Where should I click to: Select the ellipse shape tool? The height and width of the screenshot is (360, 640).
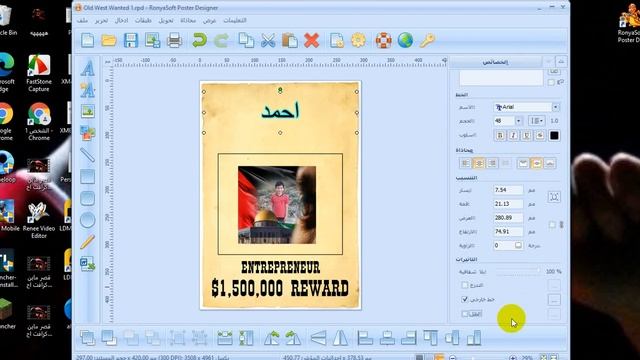coord(87,220)
